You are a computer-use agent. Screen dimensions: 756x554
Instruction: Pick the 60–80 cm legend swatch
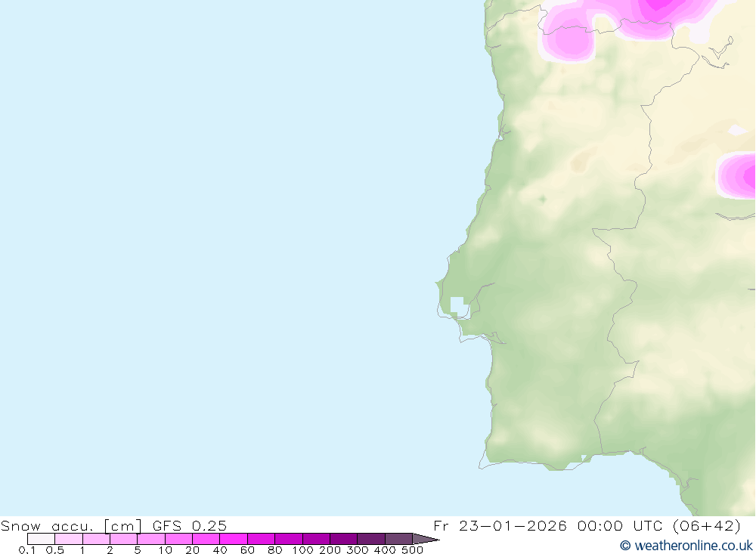[x=262, y=539]
